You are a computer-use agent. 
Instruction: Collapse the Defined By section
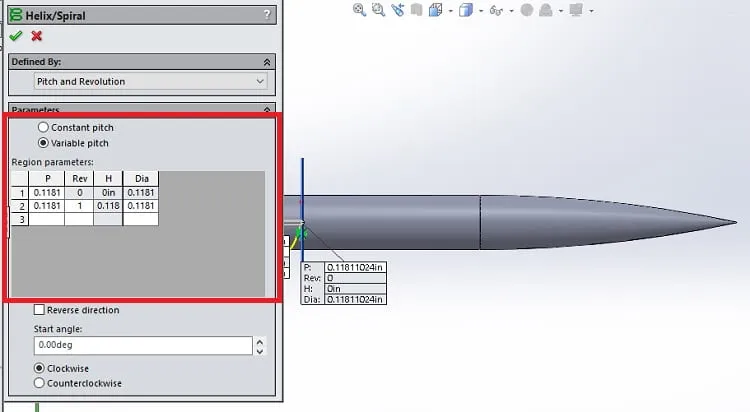(x=267, y=62)
